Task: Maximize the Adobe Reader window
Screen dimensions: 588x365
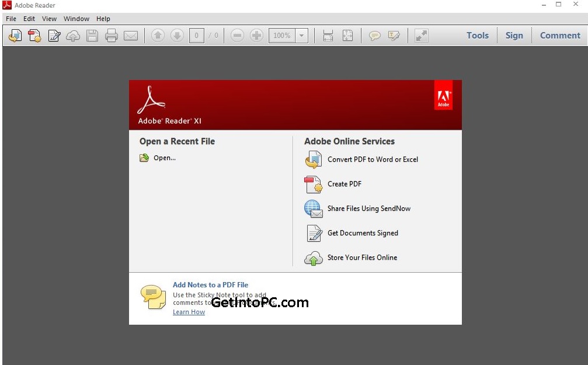Action: 559,5
